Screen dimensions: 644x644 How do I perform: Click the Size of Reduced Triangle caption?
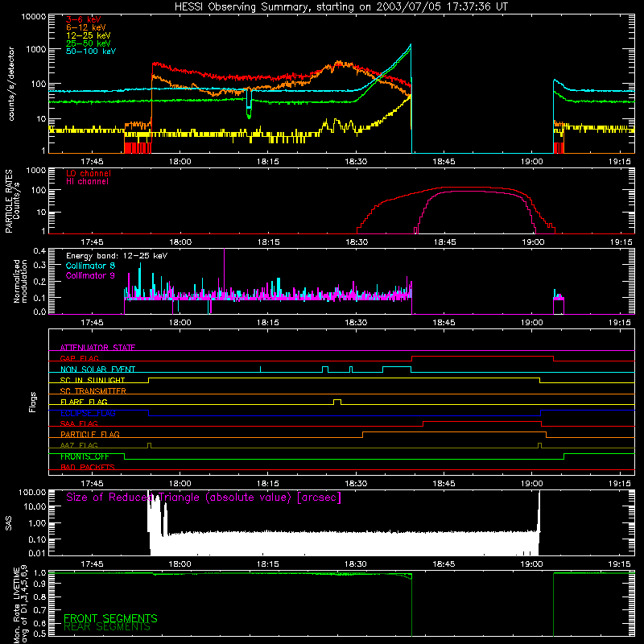(x=204, y=497)
